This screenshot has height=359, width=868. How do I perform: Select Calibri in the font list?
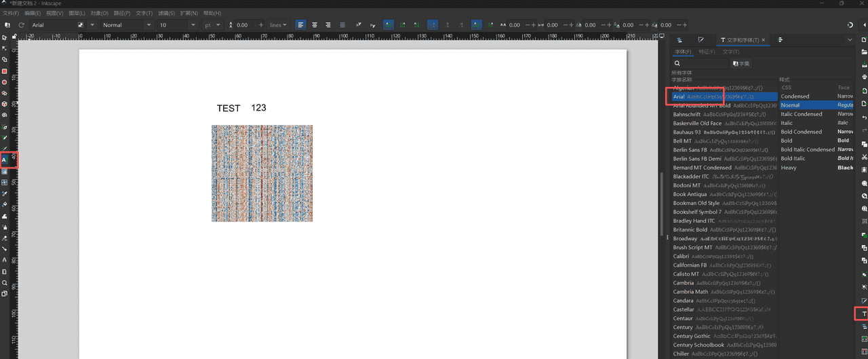click(725, 257)
